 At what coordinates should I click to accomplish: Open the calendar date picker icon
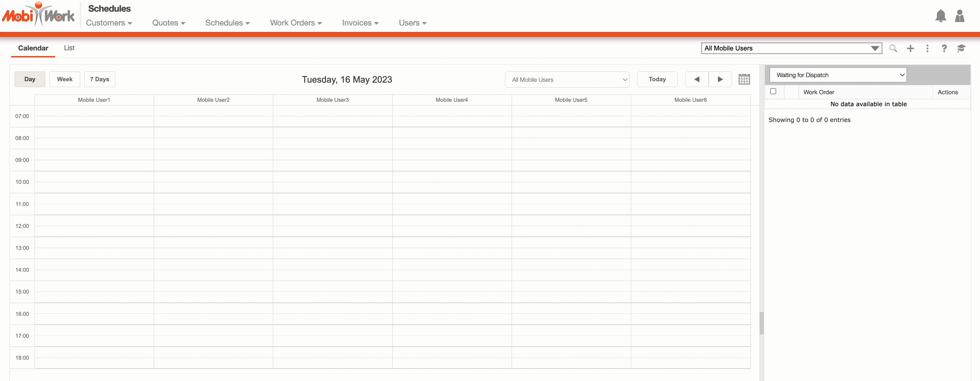tap(744, 79)
